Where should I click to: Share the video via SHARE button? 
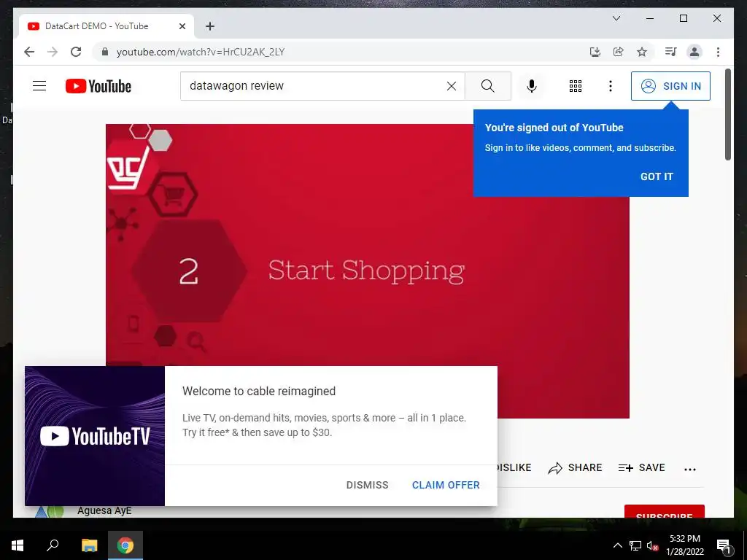click(x=575, y=467)
